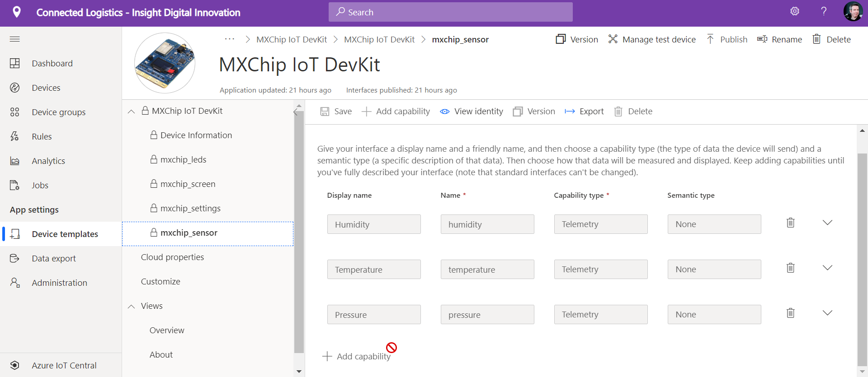Collapse the Views tree node
Image resolution: width=868 pixels, height=377 pixels.
(x=132, y=307)
